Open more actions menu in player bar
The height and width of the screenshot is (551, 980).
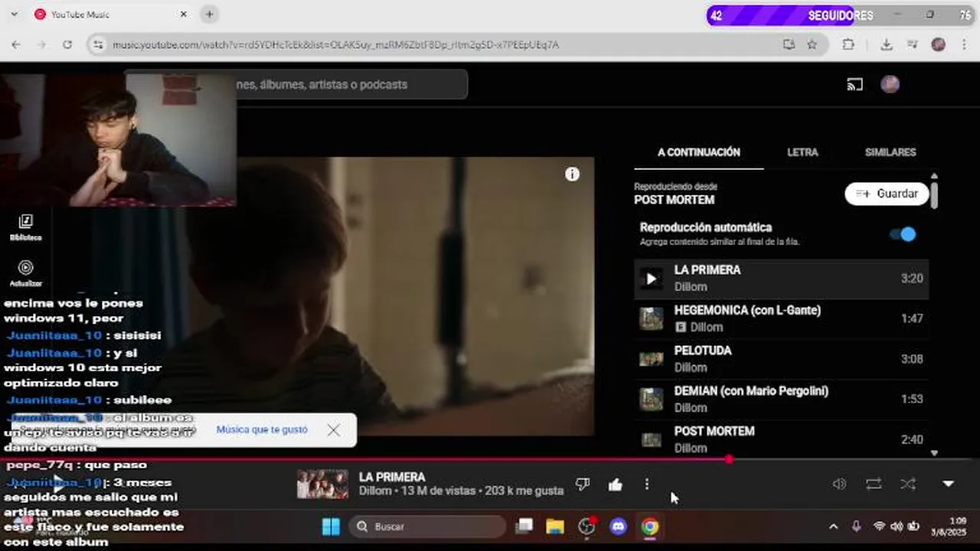pyautogui.click(x=647, y=484)
